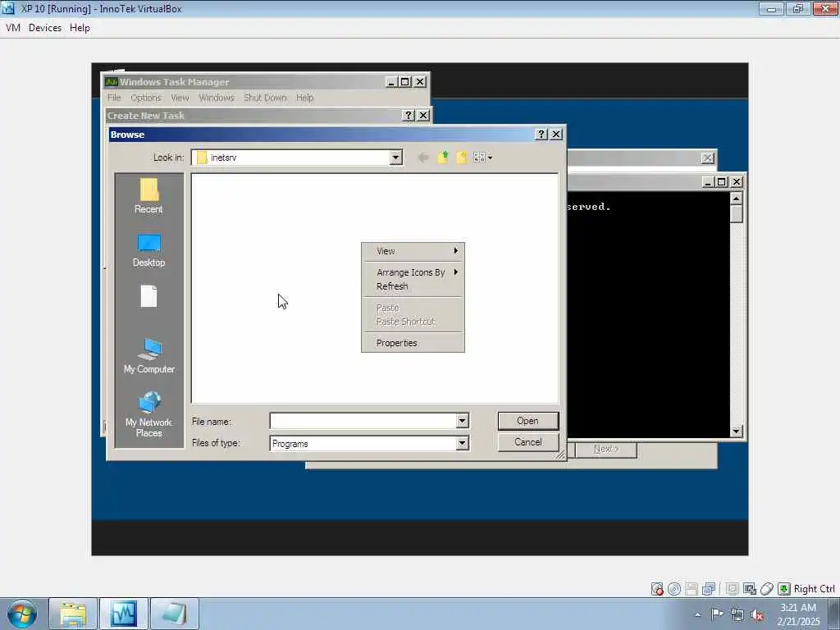Screen dimensions: 840x630
Task: Click the Create New Task help button
Action: tap(409, 116)
